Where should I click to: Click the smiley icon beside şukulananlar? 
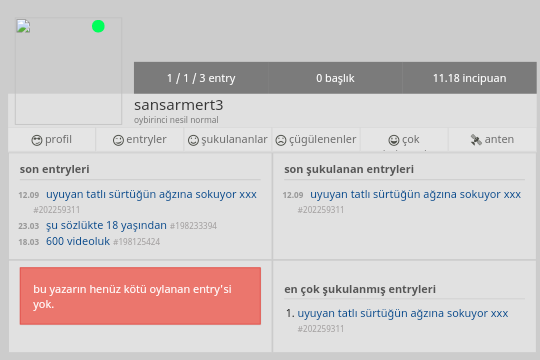tap(193, 140)
